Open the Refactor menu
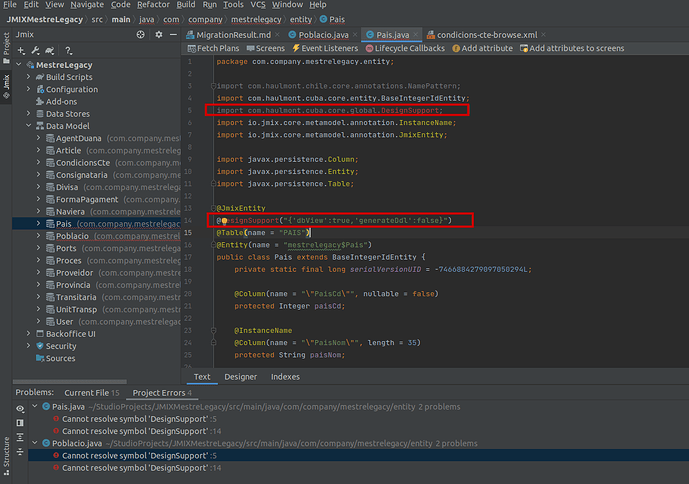 pyautogui.click(x=153, y=5)
